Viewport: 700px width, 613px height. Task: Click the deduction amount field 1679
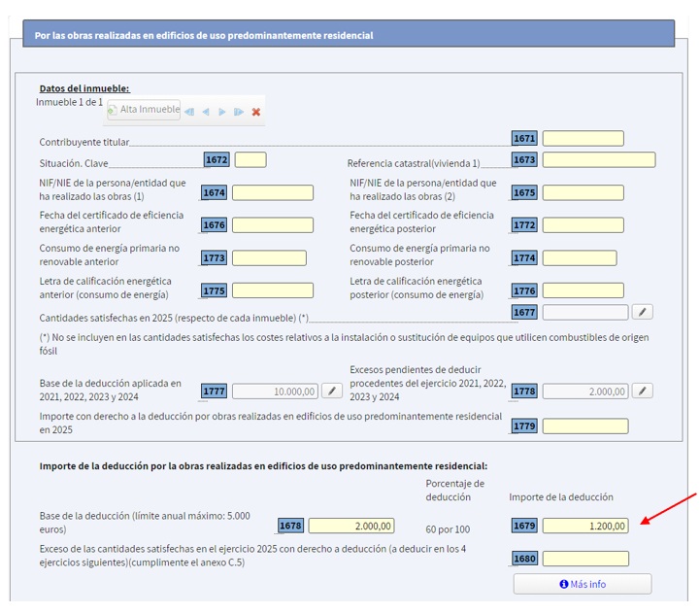[584, 526]
